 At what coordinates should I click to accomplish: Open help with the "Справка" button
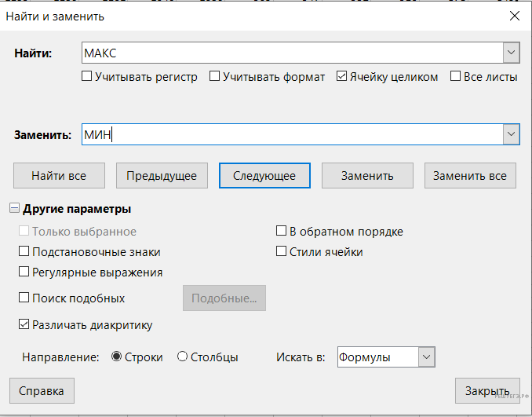42,390
